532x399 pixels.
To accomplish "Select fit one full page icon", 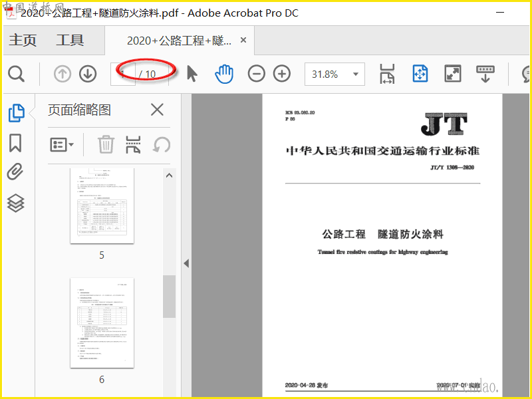I will click(x=420, y=74).
